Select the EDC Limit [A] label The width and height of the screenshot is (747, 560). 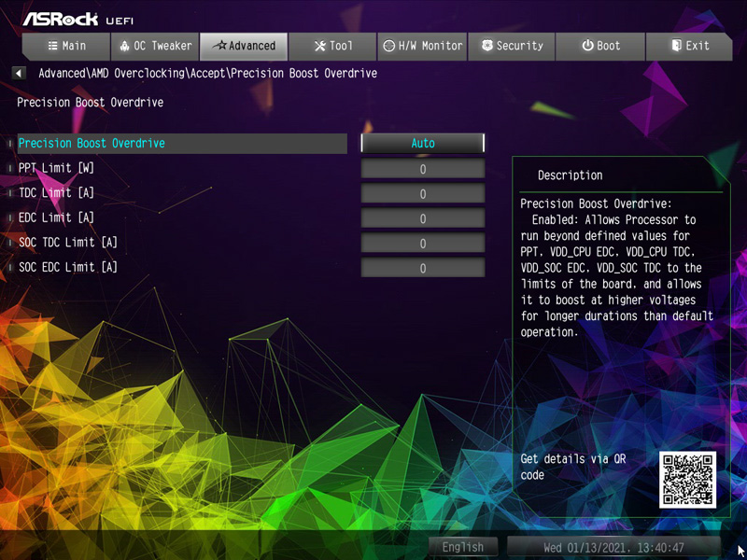pos(56,217)
